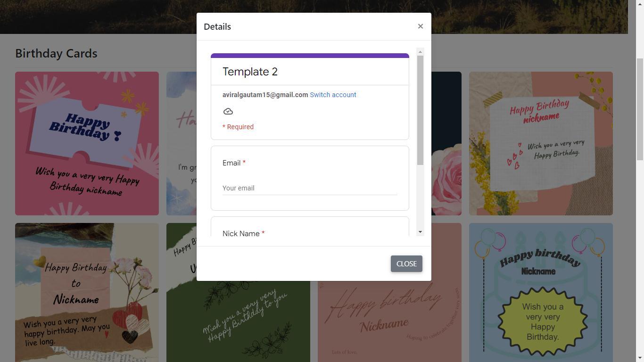Viewport: 644px width, 362px height.
Task: Select the notepaper Happy Birthday nickname card
Action: tap(541, 143)
